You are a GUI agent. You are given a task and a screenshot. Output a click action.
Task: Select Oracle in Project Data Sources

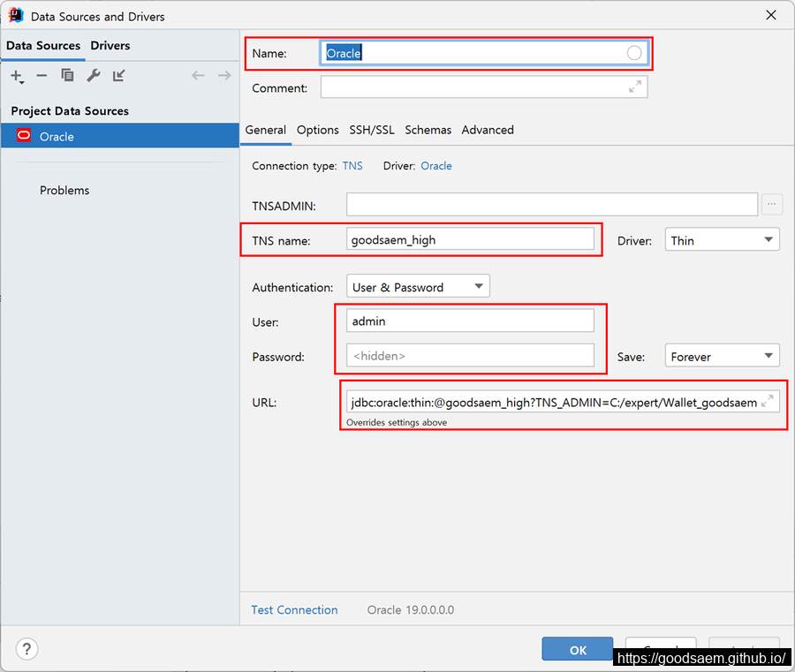pos(119,136)
